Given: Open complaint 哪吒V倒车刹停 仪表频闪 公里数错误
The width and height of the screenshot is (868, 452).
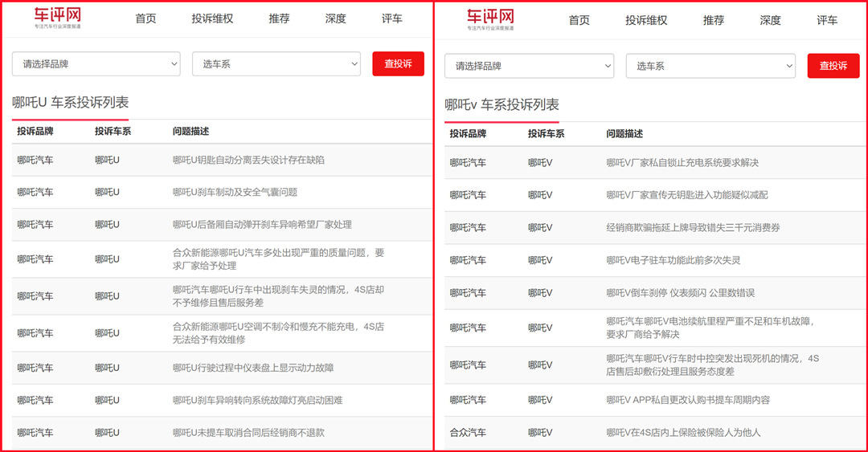Looking at the screenshot, I should tap(681, 293).
